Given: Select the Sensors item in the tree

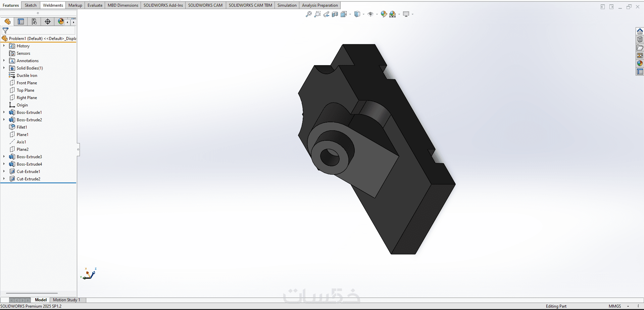Looking at the screenshot, I should [x=20, y=53].
